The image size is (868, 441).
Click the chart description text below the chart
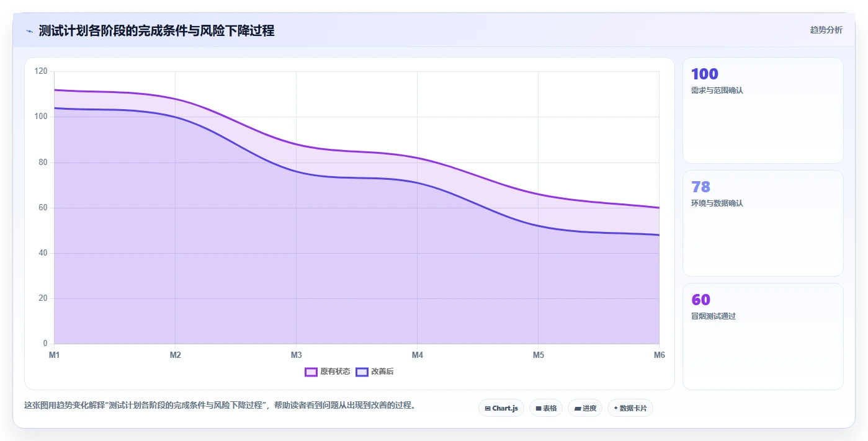click(x=220, y=406)
